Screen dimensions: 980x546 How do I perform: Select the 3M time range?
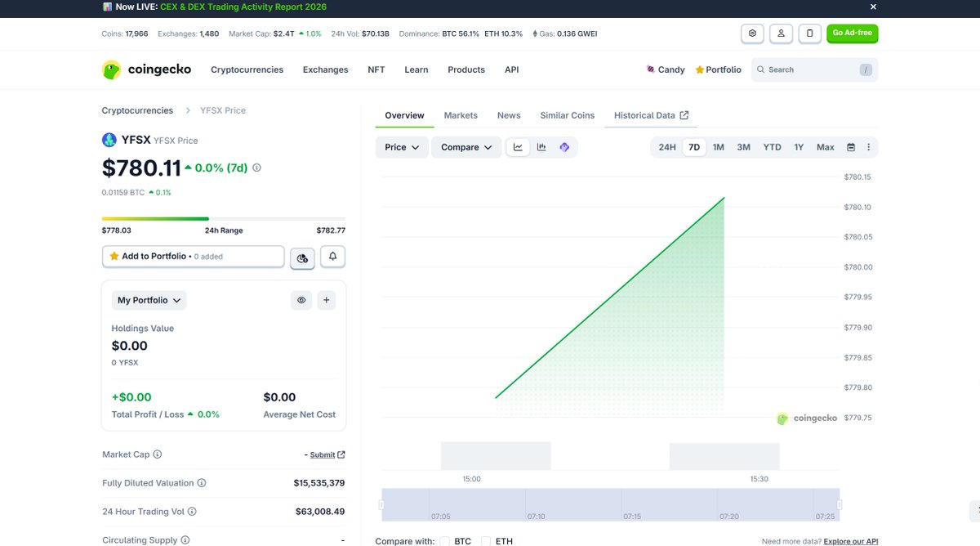pos(743,147)
